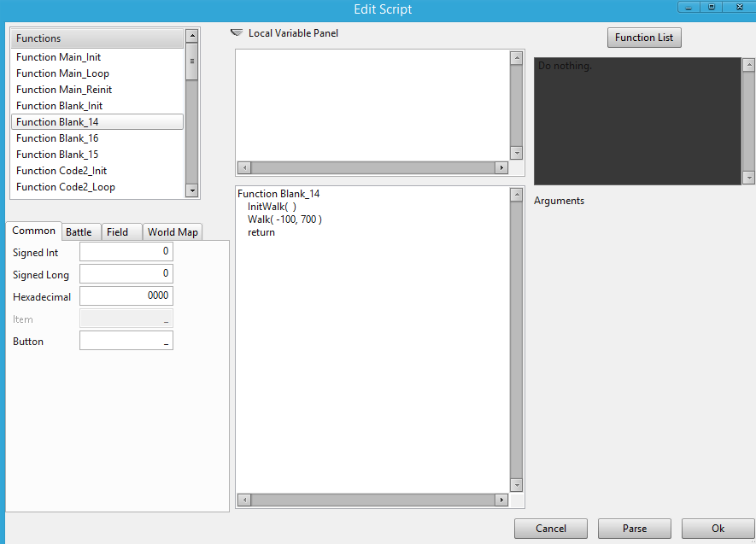
Task: Maximize the Edit Script window
Action: click(712, 7)
